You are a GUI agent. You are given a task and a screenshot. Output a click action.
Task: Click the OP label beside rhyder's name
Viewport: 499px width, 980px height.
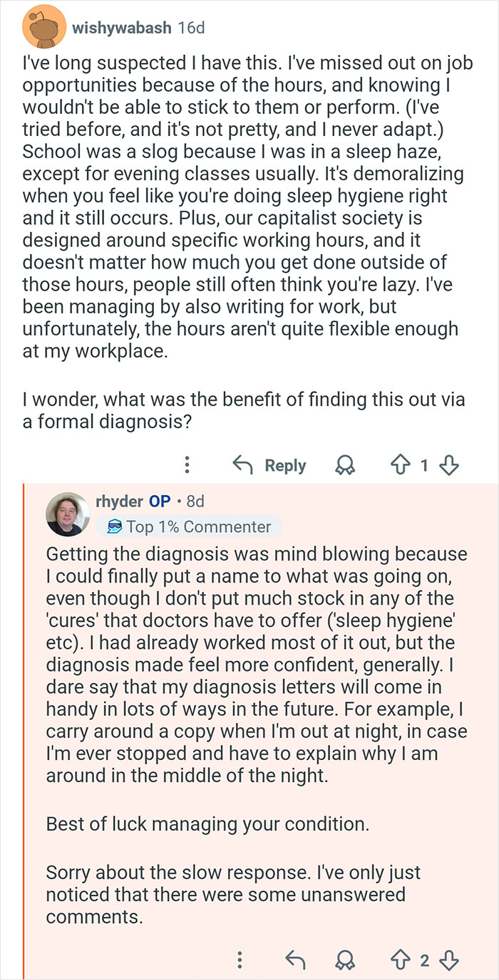158,501
